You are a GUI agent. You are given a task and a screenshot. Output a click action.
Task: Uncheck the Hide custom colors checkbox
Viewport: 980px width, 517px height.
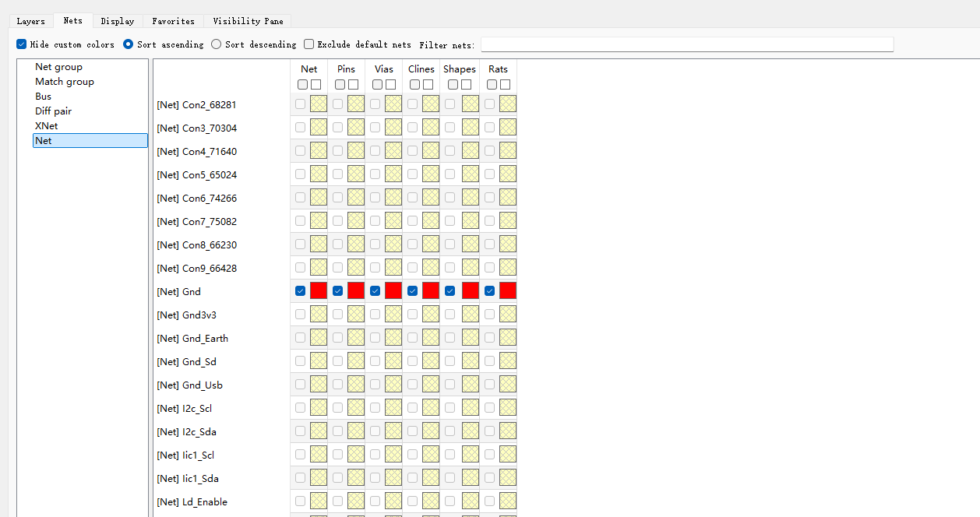(x=22, y=44)
